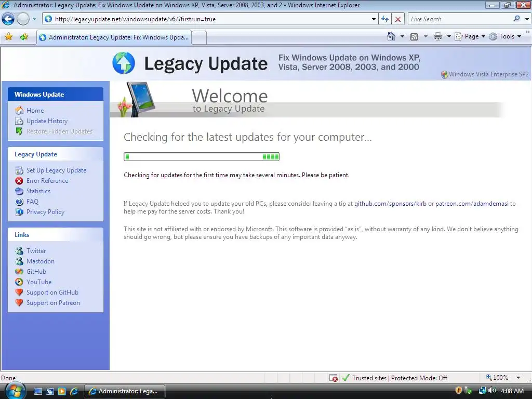Open Favorites Center star icon
This screenshot has height=399, width=532.
tap(9, 36)
